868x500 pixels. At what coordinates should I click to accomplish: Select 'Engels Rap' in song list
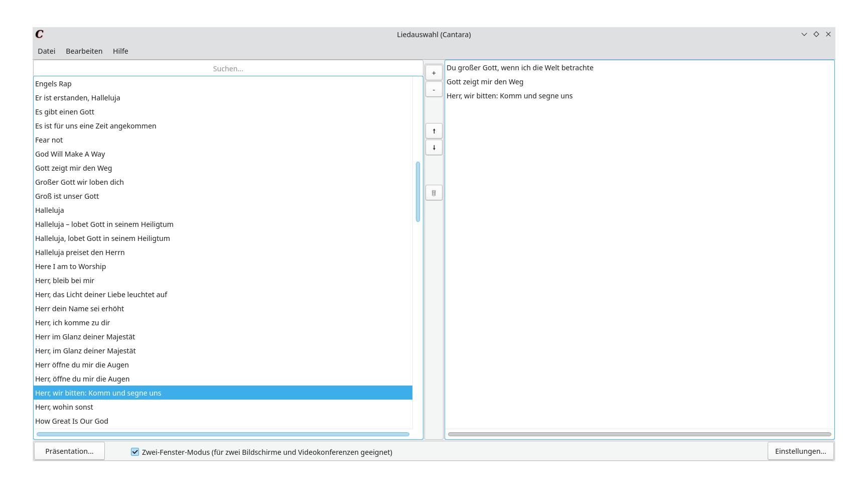pos(223,84)
